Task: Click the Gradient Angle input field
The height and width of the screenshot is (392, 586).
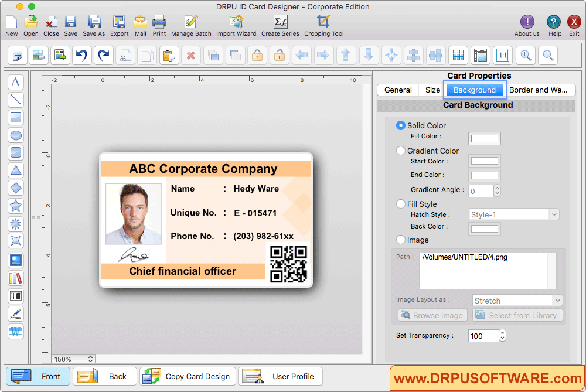Action: tap(481, 191)
